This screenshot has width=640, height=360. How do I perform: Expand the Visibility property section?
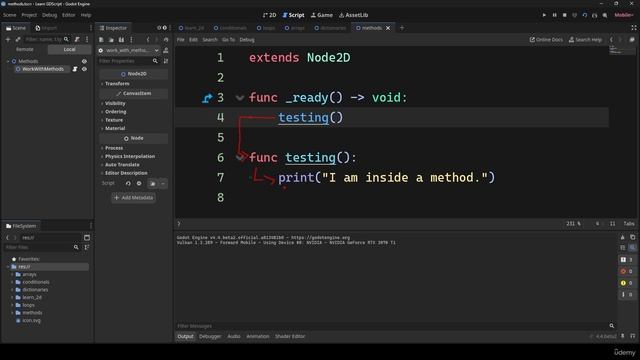tap(115, 103)
